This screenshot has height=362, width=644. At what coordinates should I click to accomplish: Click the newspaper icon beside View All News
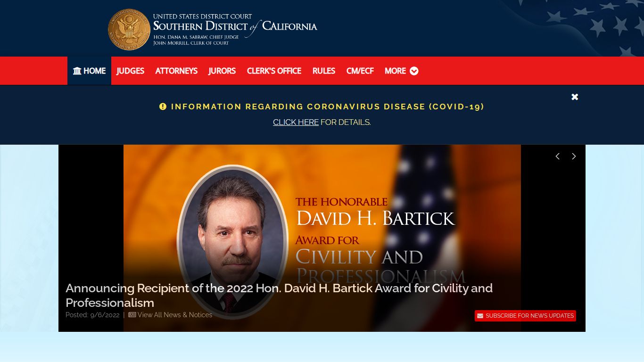tap(132, 315)
